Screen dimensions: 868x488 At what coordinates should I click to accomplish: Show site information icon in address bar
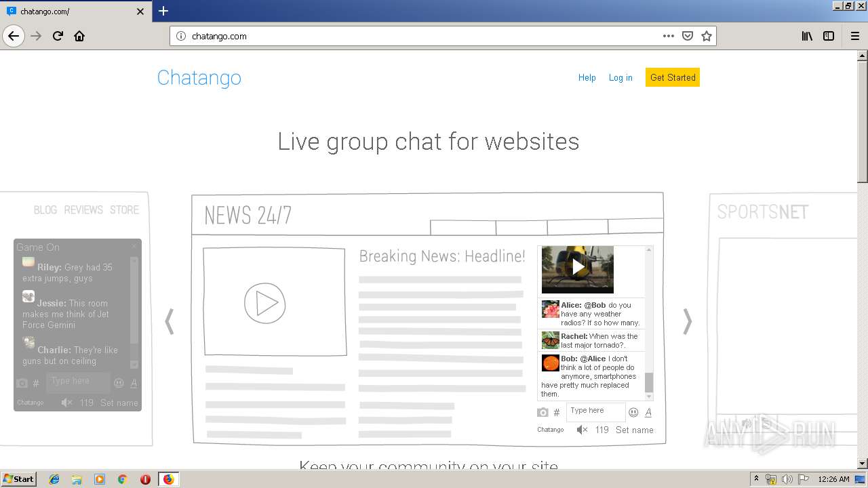tap(181, 36)
